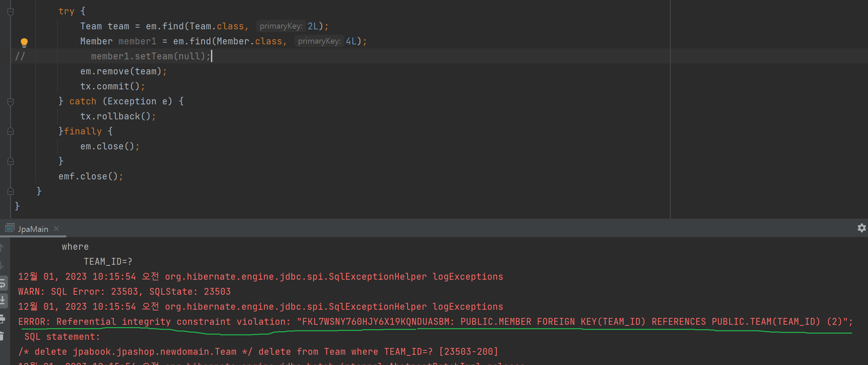Screen dimensions: 868x365
Task: Click 'primaryKey:' hint before 2L
Action: tap(281, 26)
